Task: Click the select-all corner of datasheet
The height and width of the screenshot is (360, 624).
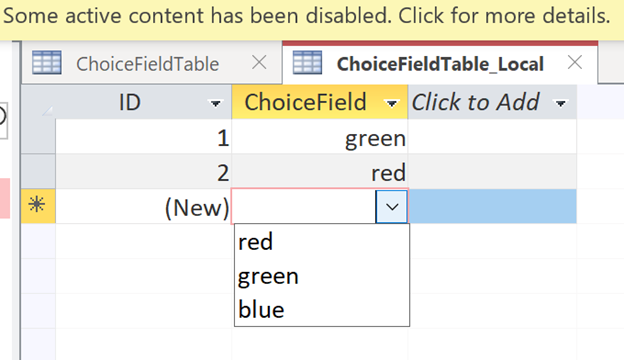Action: [38, 102]
